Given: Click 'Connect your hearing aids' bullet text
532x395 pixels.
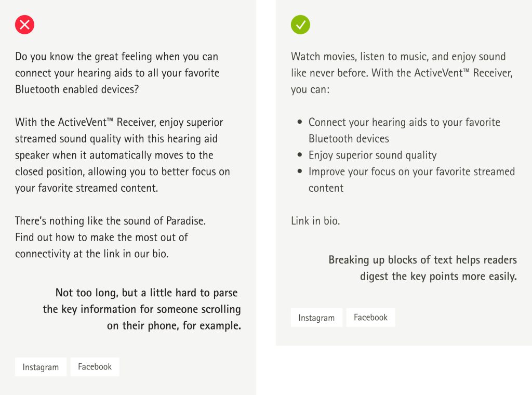Looking at the screenshot, I should click(x=404, y=130).
